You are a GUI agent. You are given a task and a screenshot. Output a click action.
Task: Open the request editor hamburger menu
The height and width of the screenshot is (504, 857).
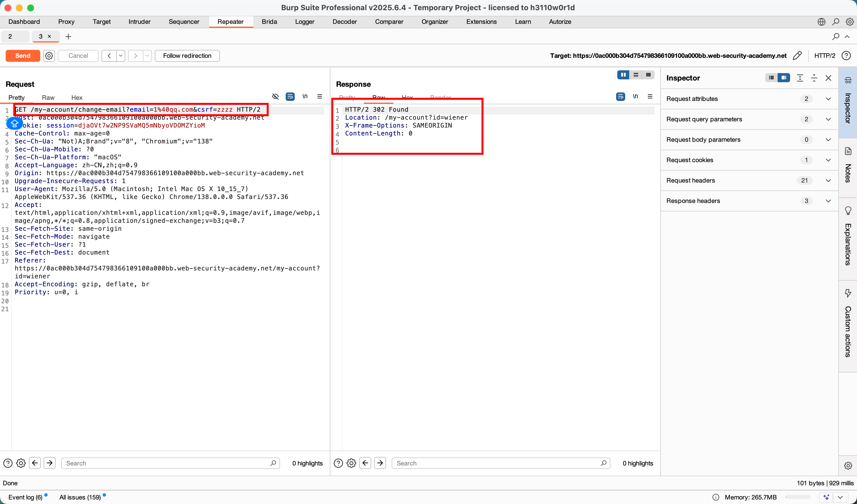coord(320,97)
